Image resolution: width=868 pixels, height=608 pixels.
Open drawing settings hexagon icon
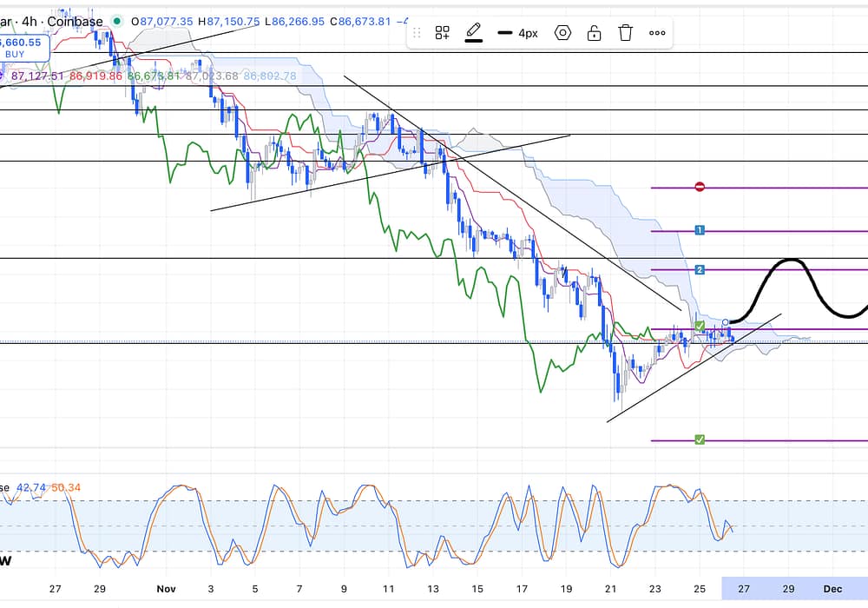562,33
